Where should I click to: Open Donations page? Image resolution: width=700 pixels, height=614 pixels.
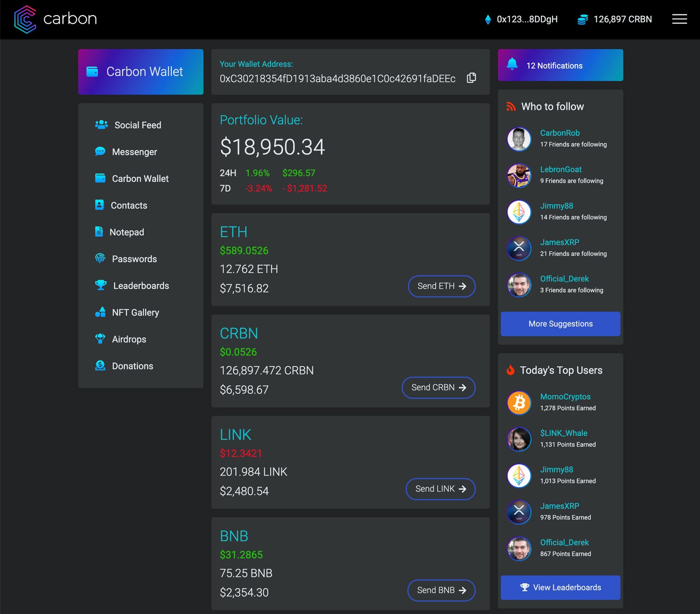click(133, 366)
